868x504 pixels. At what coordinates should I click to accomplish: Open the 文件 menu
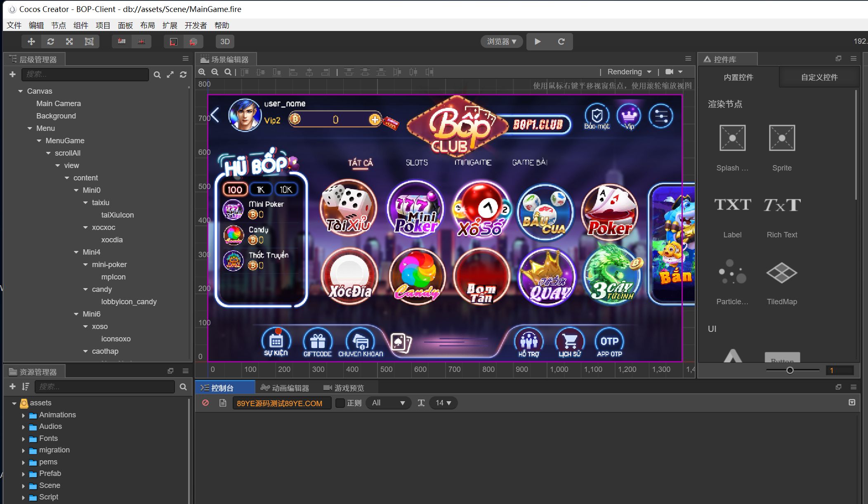(14, 25)
